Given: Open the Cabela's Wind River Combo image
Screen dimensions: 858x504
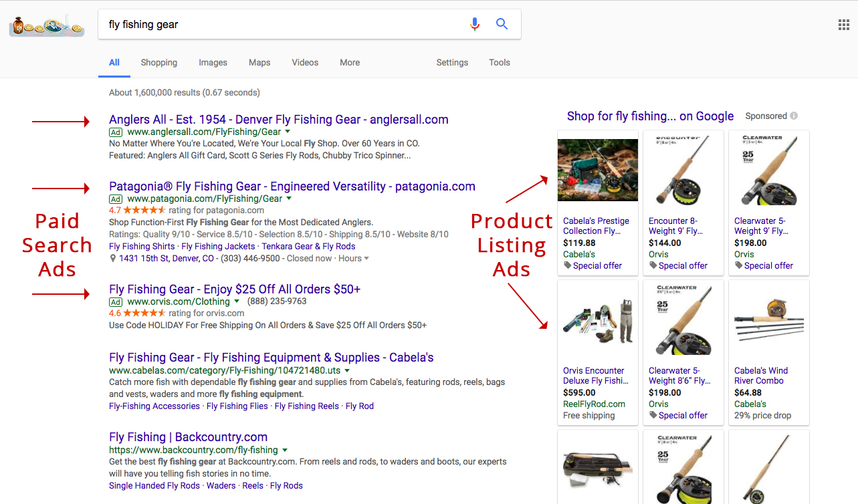Looking at the screenshot, I should coord(769,321).
